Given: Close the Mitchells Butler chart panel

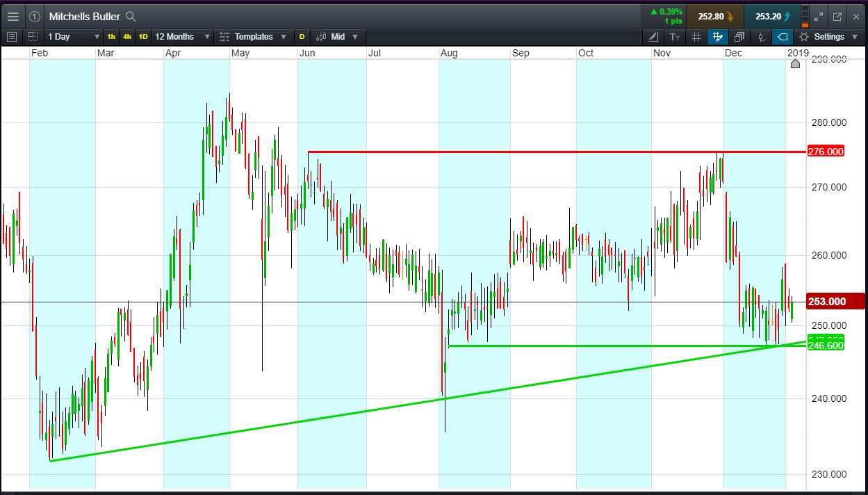Looking at the screenshot, I should 855,16.
